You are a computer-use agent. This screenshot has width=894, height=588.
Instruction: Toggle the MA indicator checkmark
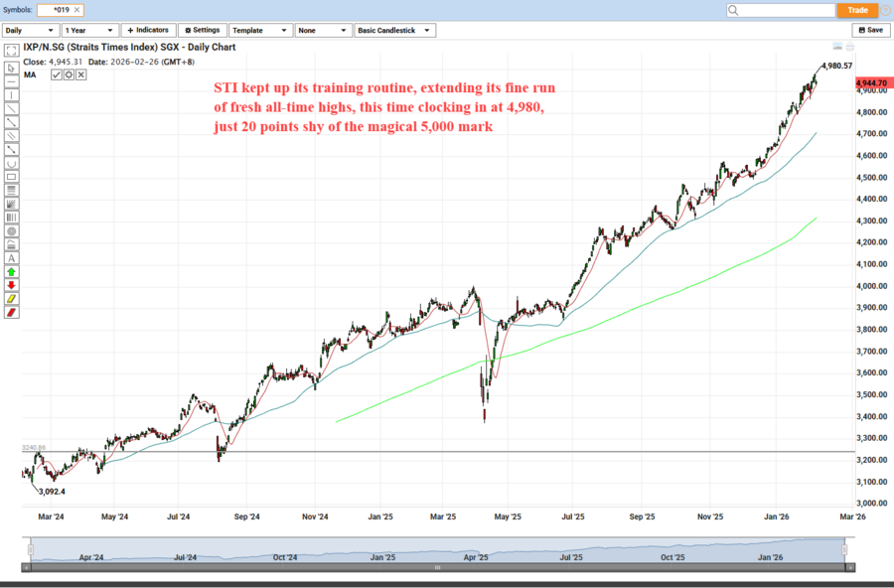click(x=57, y=74)
